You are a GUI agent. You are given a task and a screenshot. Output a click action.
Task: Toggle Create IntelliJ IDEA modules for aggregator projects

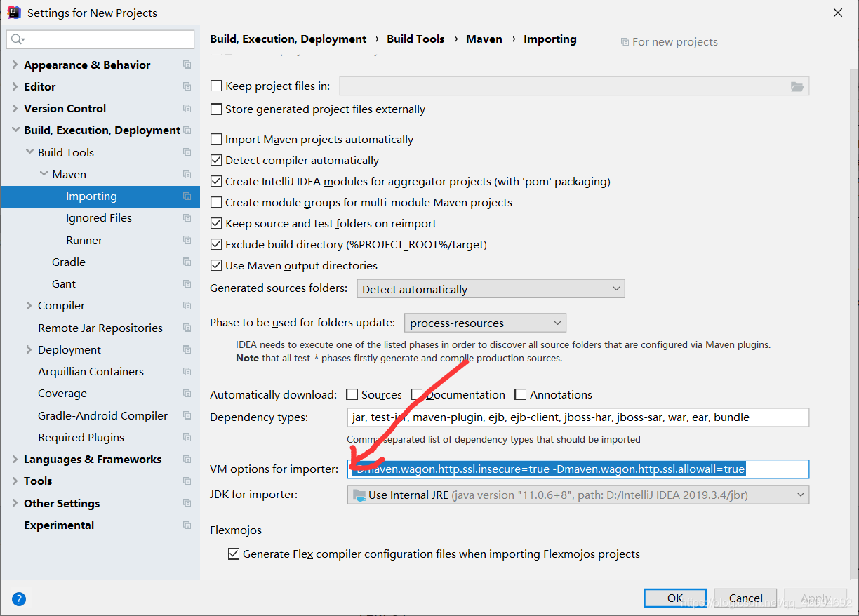click(x=216, y=181)
